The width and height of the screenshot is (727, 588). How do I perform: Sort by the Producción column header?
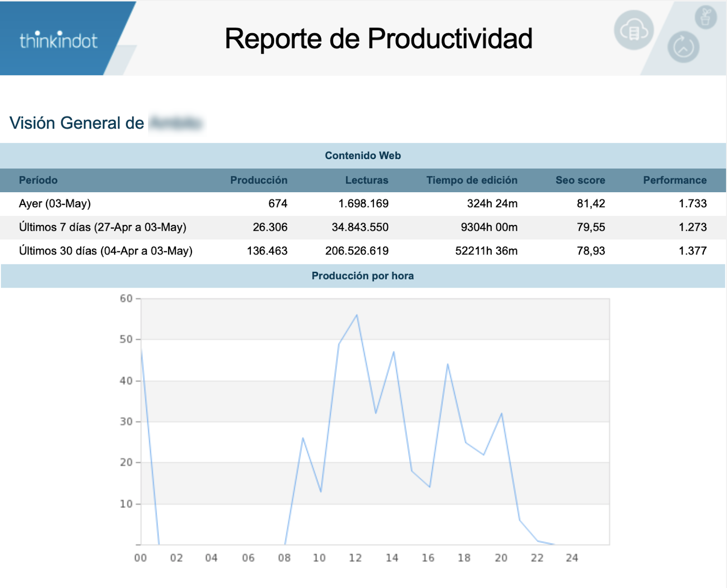point(259,180)
